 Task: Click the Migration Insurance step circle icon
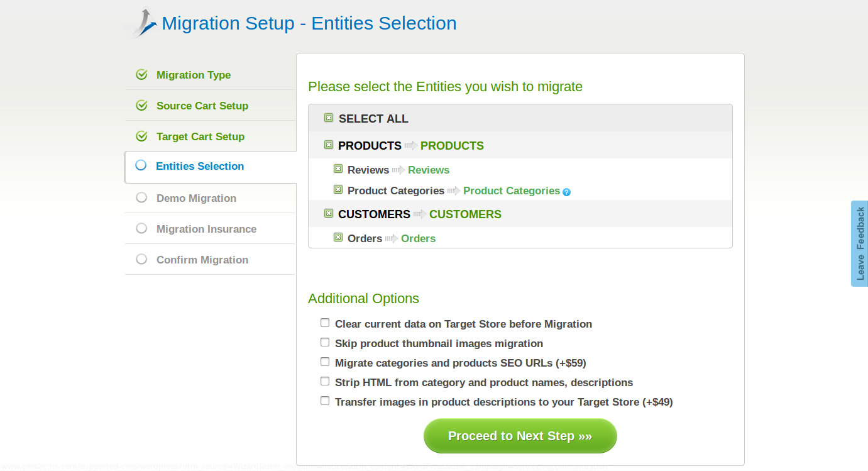142,228
